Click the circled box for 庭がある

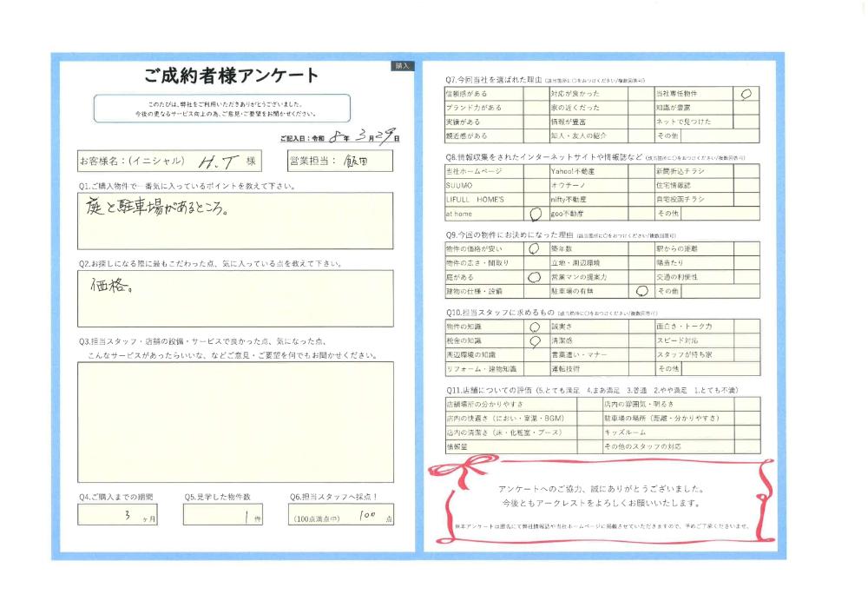pyautogui.click(x=535, y=277)
